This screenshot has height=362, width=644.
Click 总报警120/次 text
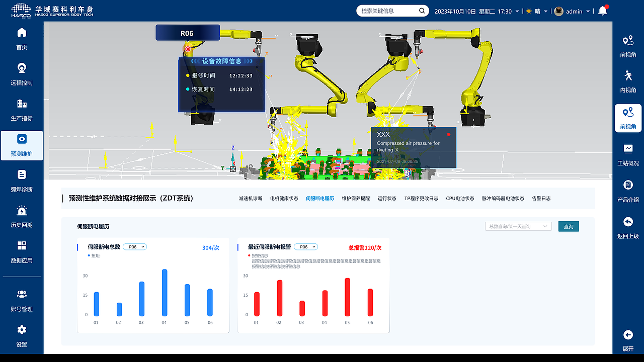tap(365, 247)
